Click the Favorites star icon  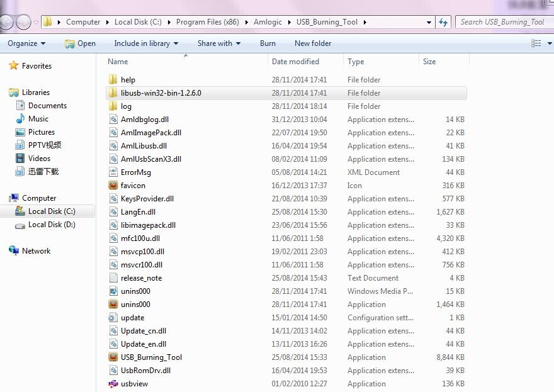pos(14,66)
